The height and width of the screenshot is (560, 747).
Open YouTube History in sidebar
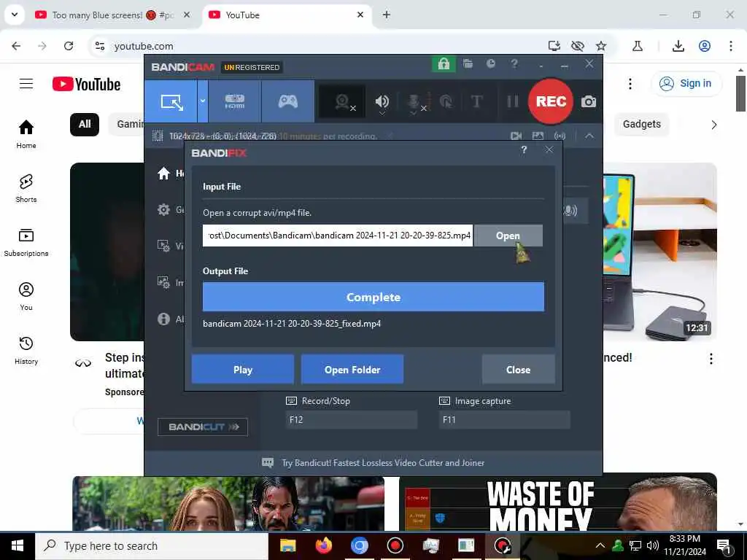coord(26,351)
